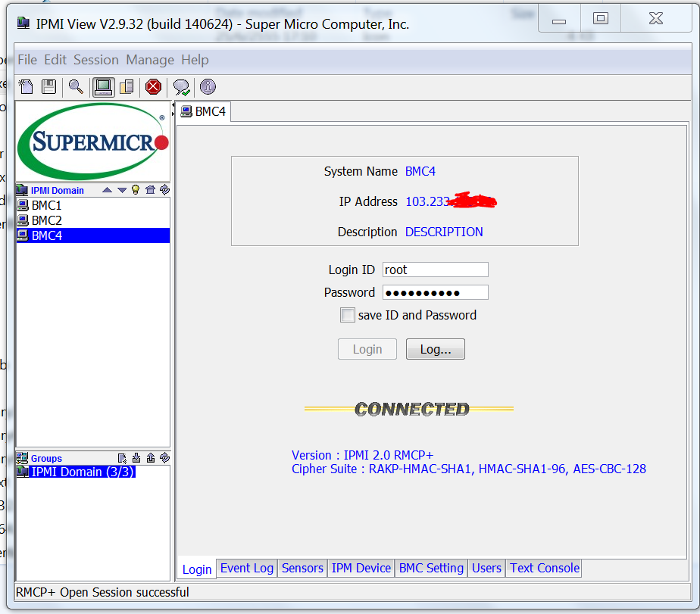Screen dimensions: 700x614
Task: Click the overlapping documents toolbar icon
Action: click(x=127, y=86)
